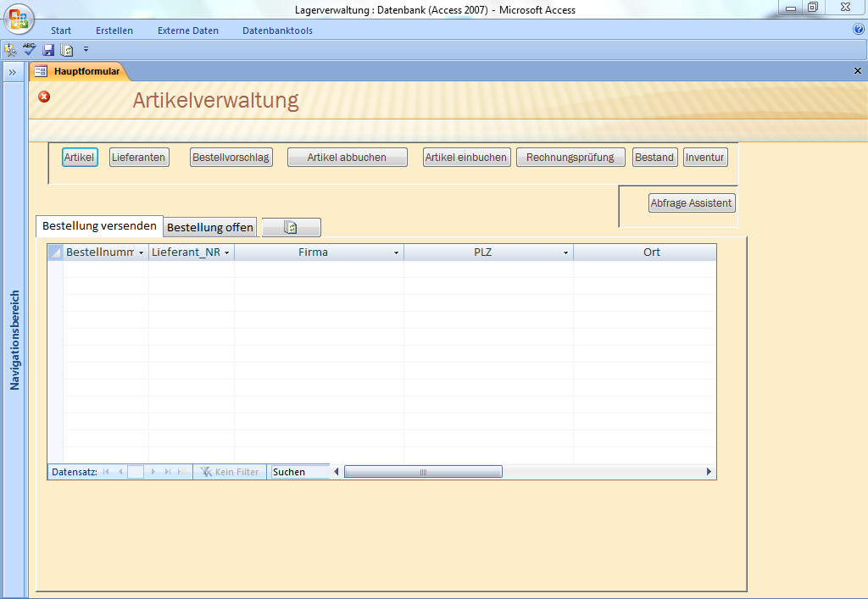Image resolution: width=868 pixels, height=599 pixels.
Task: Click the Kein Filter indicator
Action: tap(230, 472)
